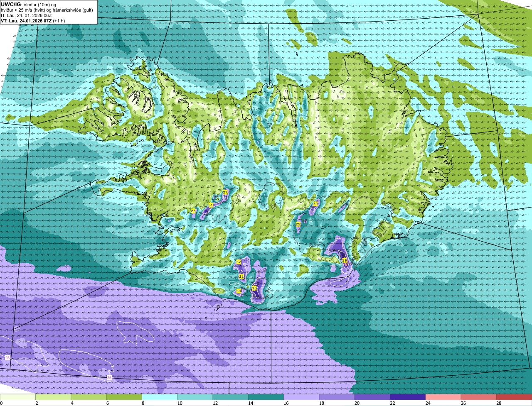Click the pale 0–2 m/s legend swatch

(18, 397)
